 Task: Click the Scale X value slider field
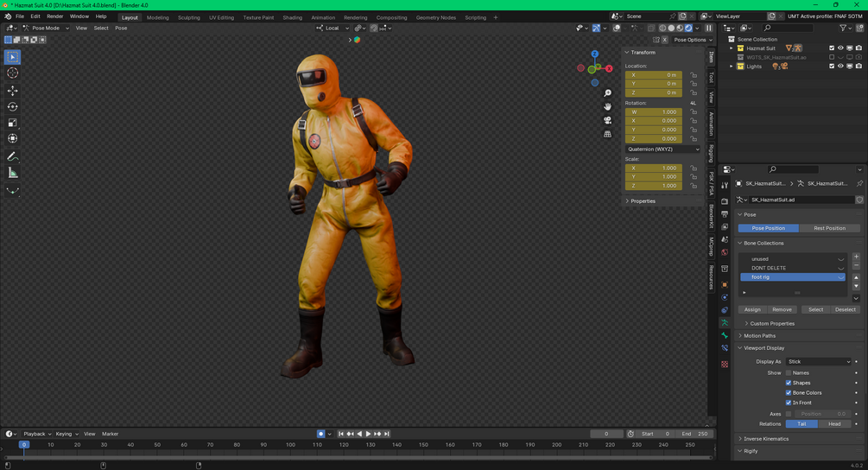point(655,168)
